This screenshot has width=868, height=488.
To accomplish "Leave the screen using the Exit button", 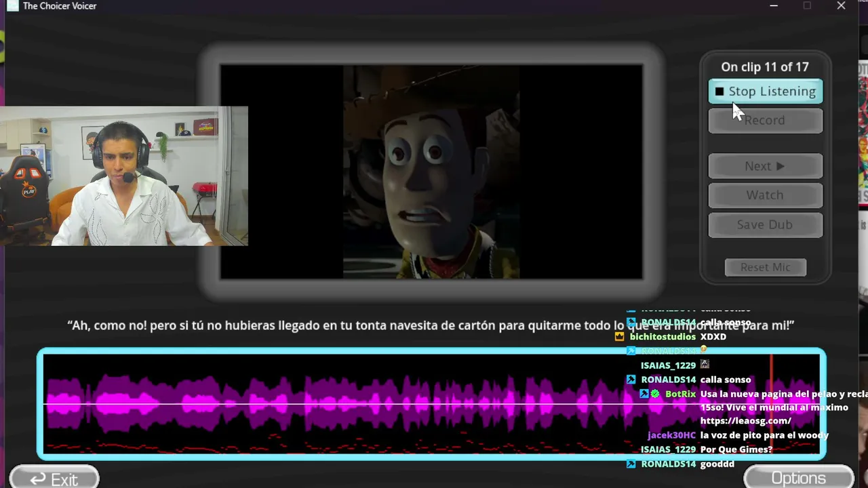I will (54, 479).
